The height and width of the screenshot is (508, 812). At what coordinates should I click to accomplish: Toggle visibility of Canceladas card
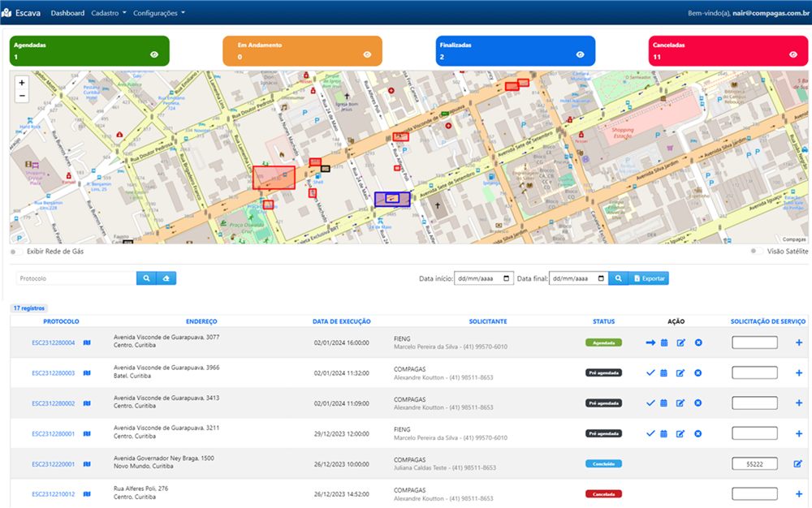tap(793, 55)
